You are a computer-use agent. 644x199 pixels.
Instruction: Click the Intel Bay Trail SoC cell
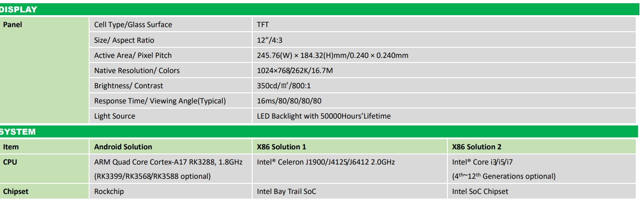pos(287,192)
